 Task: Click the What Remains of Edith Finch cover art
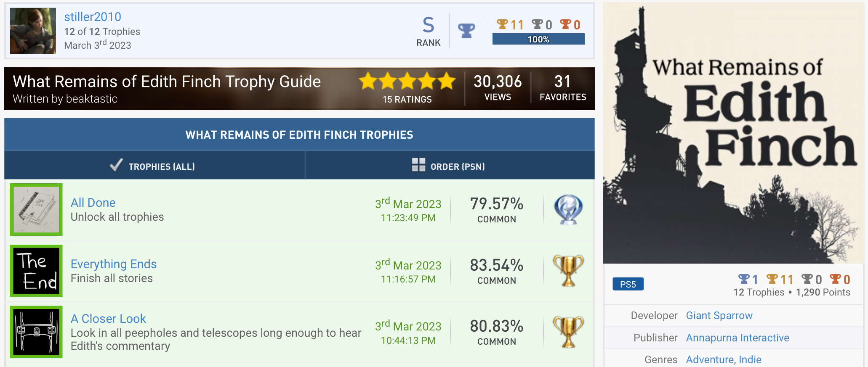pos(733,133)
